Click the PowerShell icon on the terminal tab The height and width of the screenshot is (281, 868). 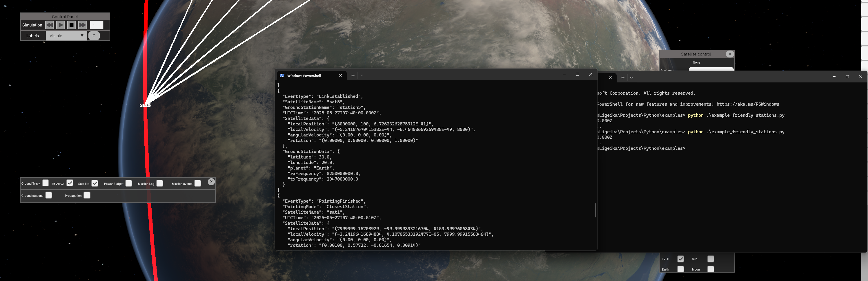click(x=282, y=75)
